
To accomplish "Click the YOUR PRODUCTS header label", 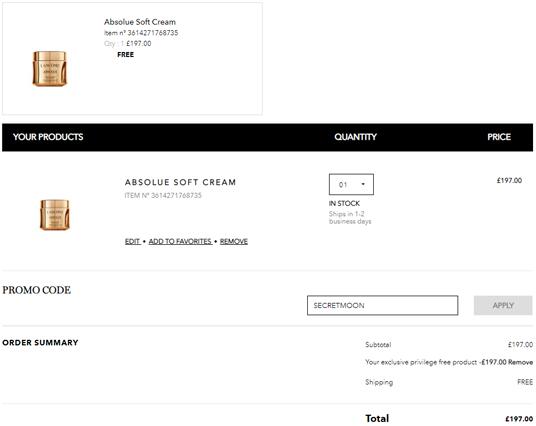I will click(x=48, y=137).
